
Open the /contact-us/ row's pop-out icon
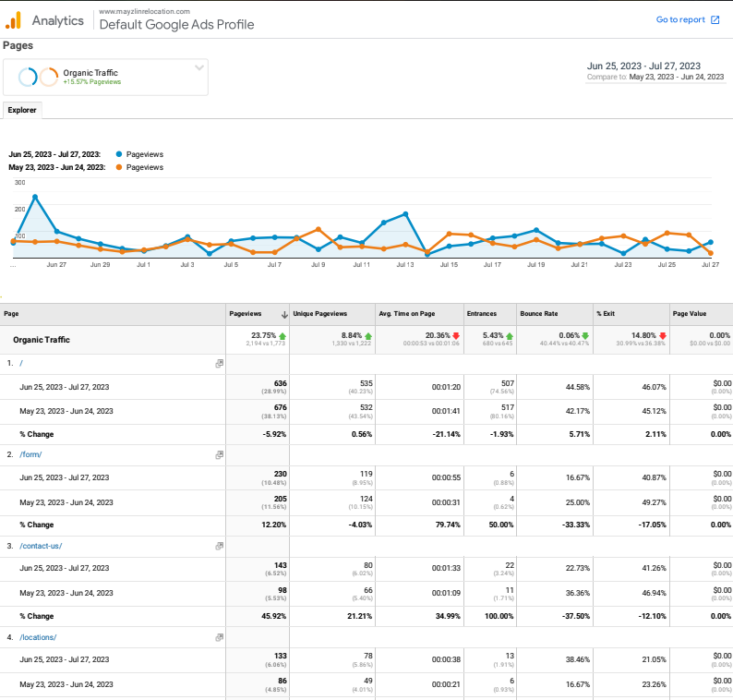tap(219, 546)
